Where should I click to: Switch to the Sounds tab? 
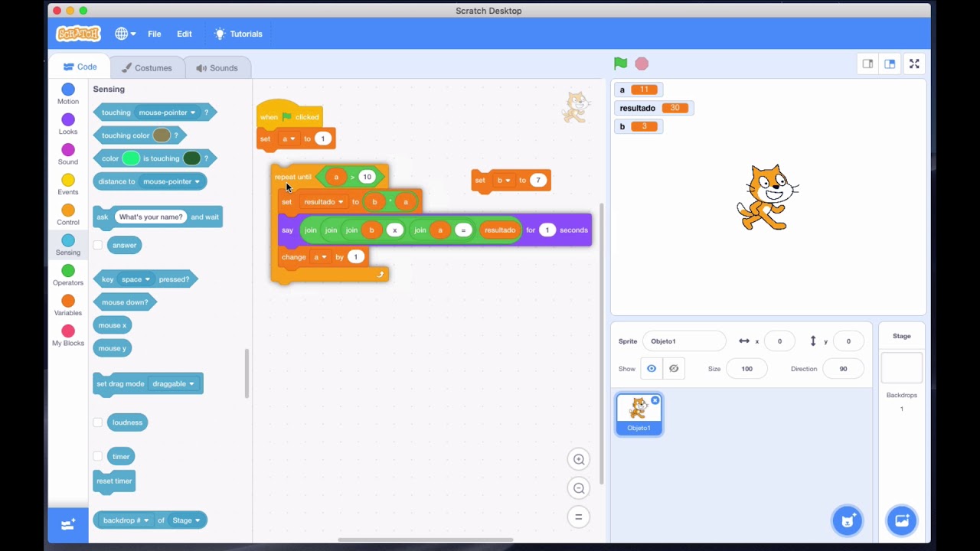(217, 67)
